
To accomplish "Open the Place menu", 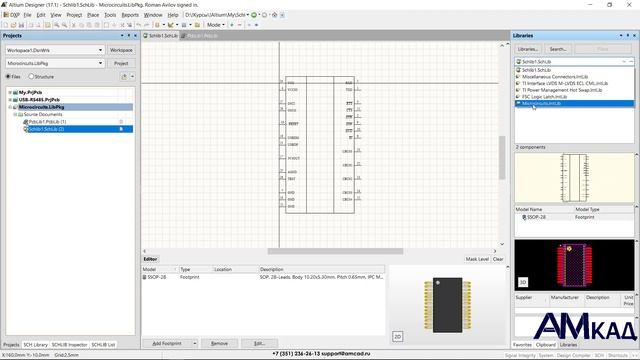I will [93, 15].
